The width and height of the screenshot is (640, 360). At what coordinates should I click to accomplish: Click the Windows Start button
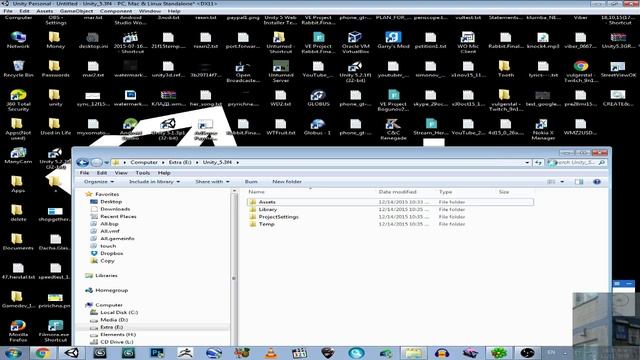click(x=13, y=353)
